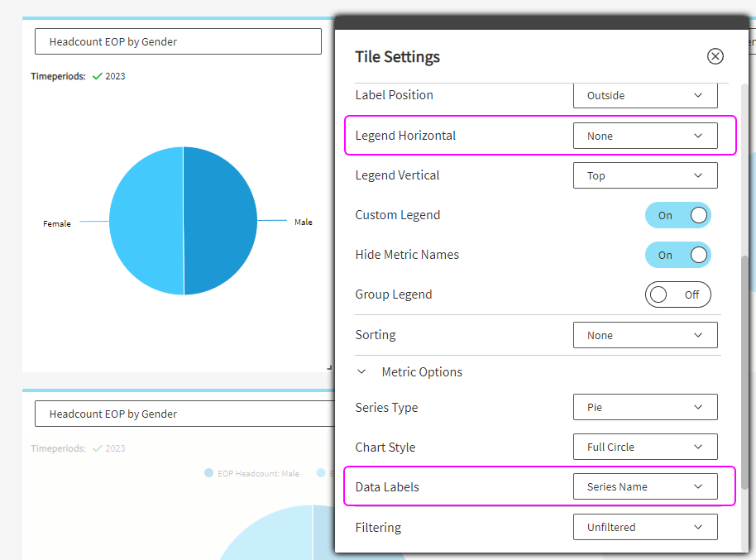Open the Legend Horizontal dropdown
Image resolution: width=756 pixels, height=560 pixels.
pyautogui.click(x=644, y=136)
